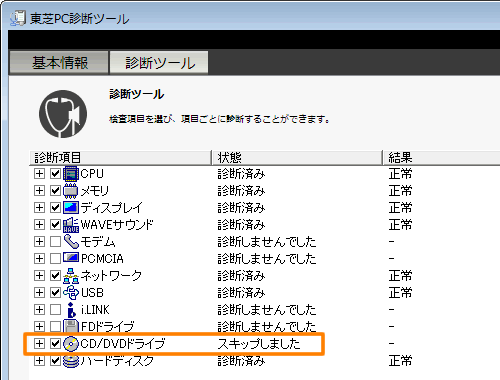Uncheck the USB checkbox
500x380 pixels.
55,293
